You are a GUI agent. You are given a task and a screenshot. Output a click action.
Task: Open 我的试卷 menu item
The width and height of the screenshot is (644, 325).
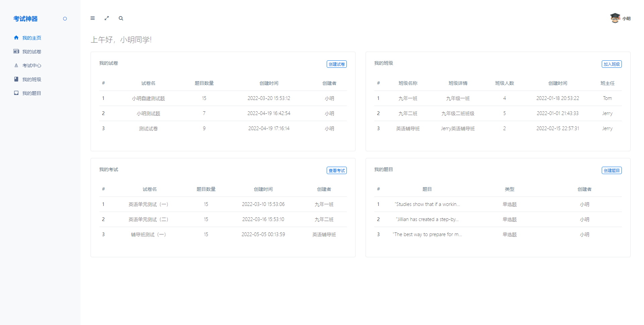coord(32,52)
